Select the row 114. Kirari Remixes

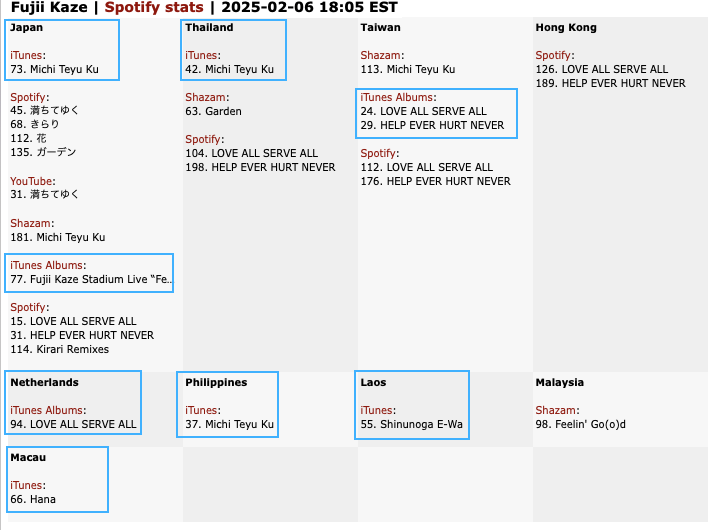pyautogui.click(x=60, y=350)
